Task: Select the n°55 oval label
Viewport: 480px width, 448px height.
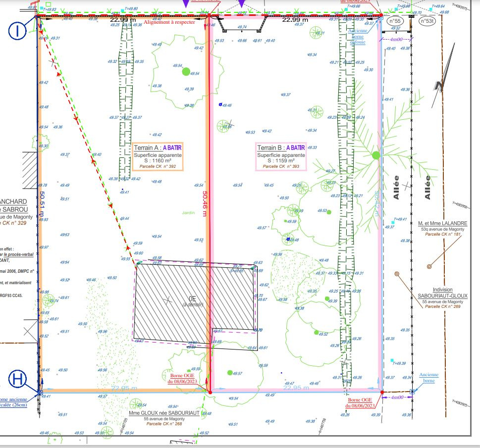Action: [395, 21]
